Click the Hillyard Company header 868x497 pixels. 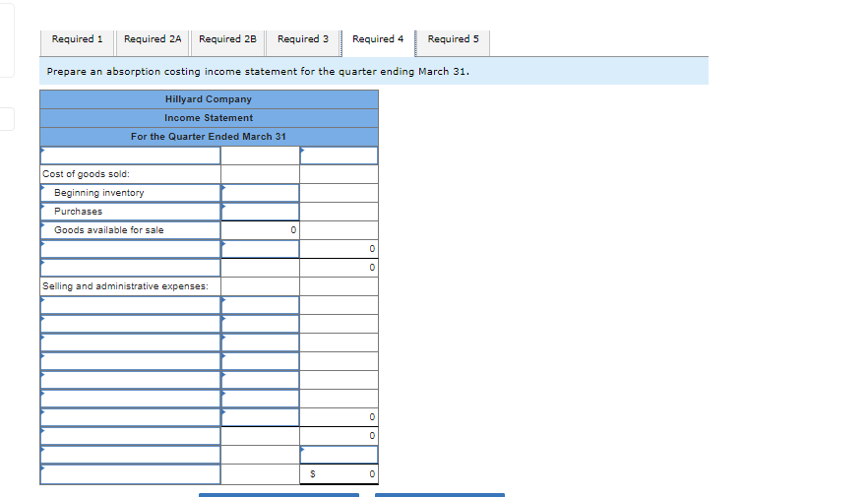tap(209, 99)
